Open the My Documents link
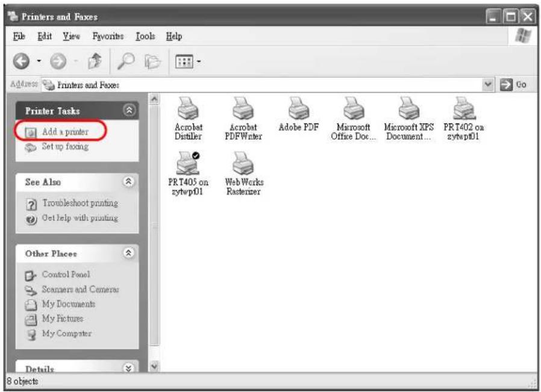 pos(69,304)
